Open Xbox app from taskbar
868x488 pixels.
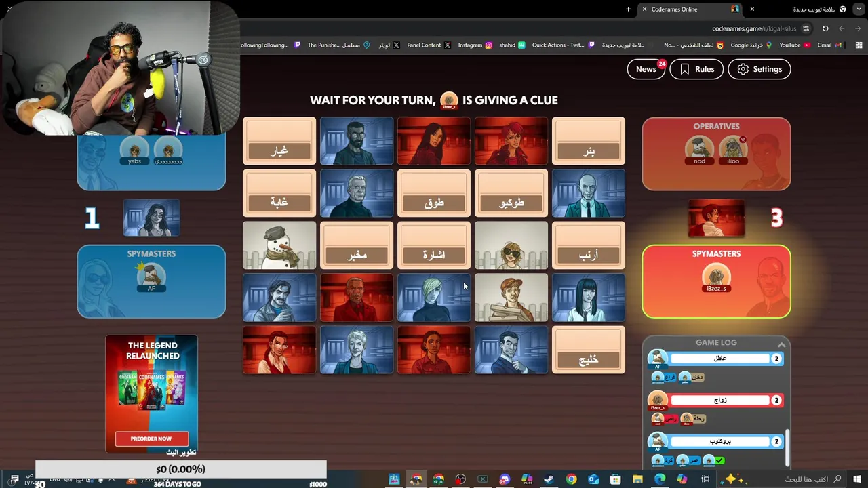click(x=482, y=479)
